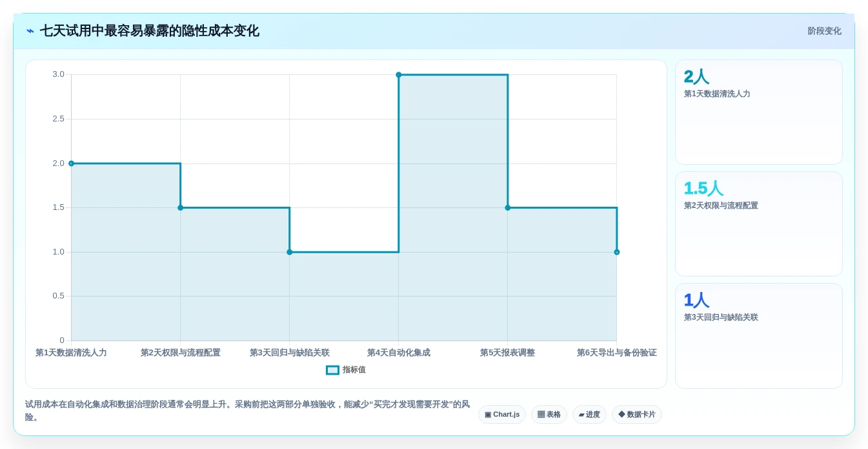
Task: Click the y-axis value 3.0
Action: pos(59,74)
